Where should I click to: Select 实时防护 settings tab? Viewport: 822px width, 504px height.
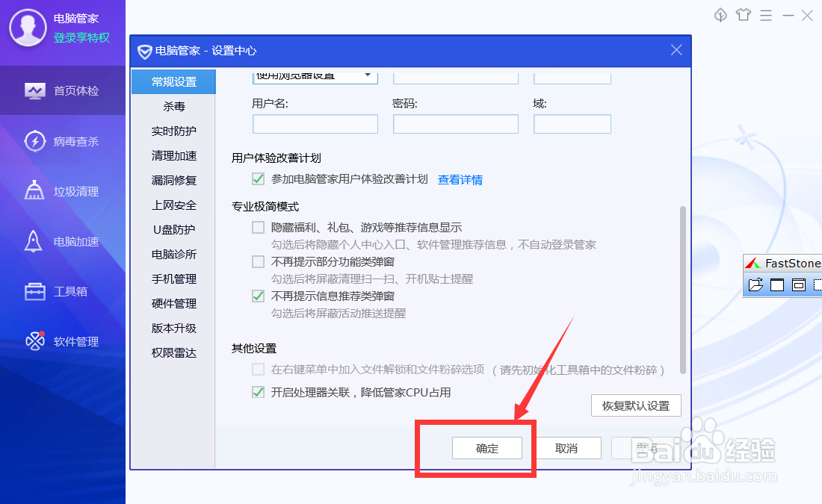click(x=173, y=131)
